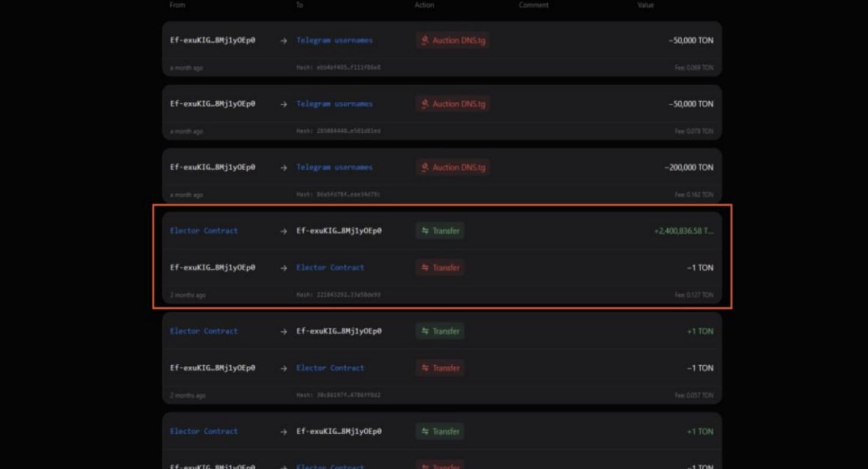Click the gavel icon in the Fee 0.078 TON transaction
The height and width of the screenshot is (469, 868).
pyautogui.click(x=425, y=104)
